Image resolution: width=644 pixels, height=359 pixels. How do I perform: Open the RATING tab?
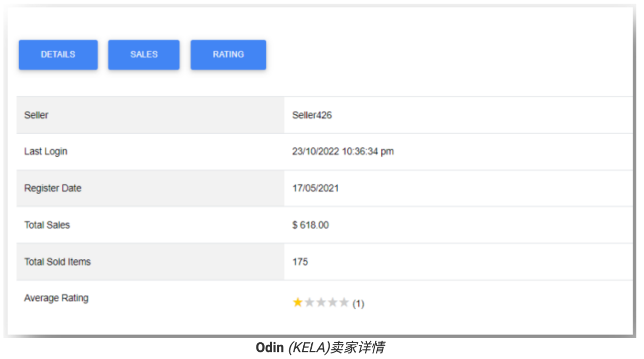(x=228, y=54)
